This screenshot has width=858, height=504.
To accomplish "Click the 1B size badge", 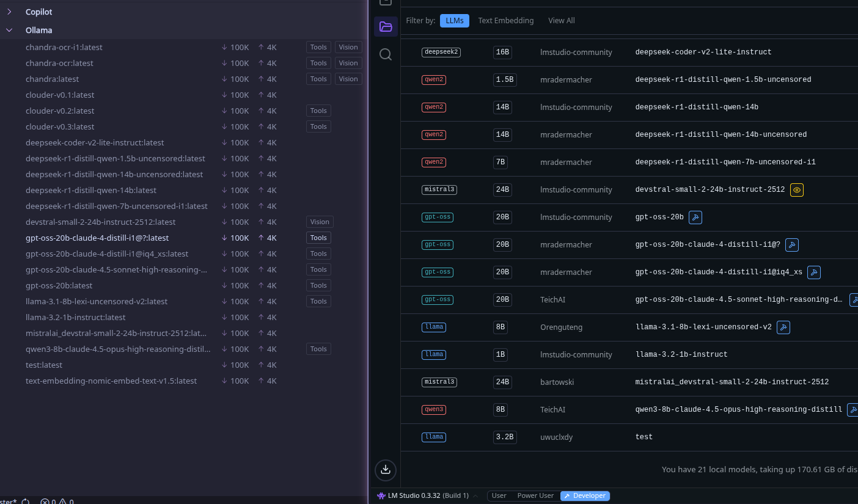I will tap(501, 355).
